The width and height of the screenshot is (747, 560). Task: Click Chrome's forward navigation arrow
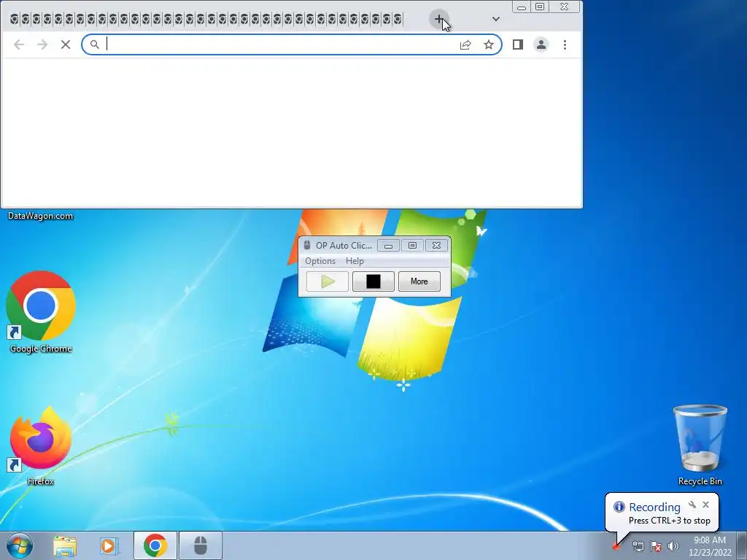(x=42, y=44)
